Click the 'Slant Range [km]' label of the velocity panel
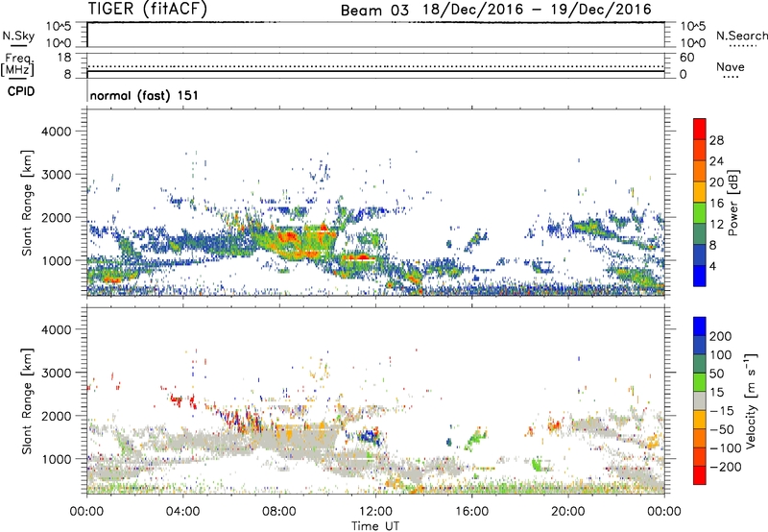Viewport: 768px width, 532px height. pos(27,400)
